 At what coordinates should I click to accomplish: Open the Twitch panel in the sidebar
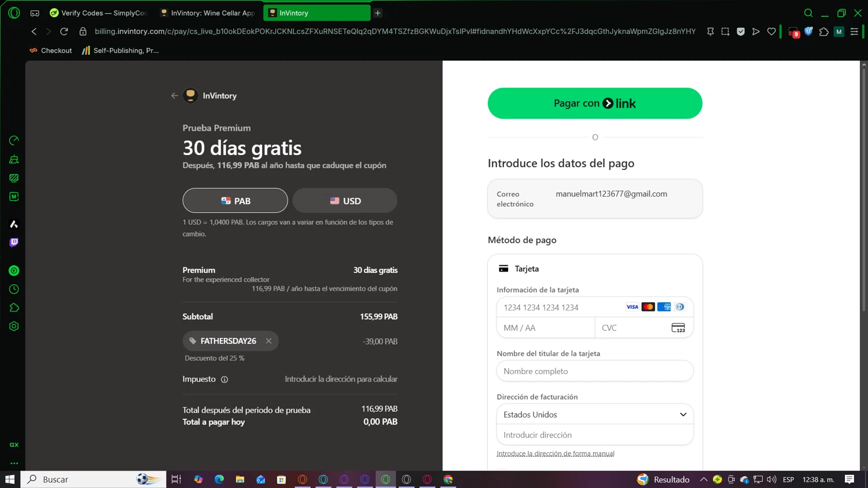[x=14, y=243]
